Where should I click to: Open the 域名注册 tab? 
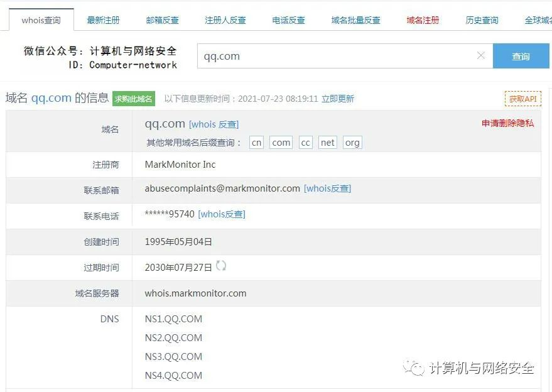(423, 20)
